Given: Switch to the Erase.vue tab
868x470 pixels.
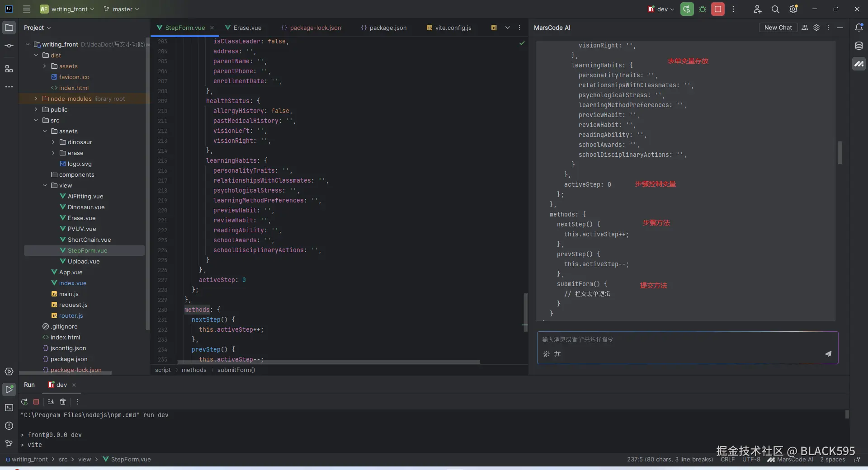Looking at the screenshot, I should pyautogui.click(x=243, y=28).
